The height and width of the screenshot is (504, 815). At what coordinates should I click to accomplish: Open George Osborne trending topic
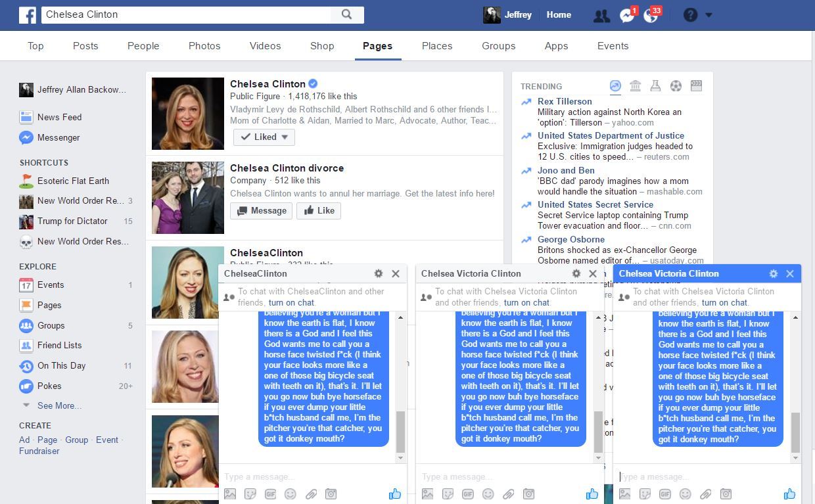coord(571,239)
